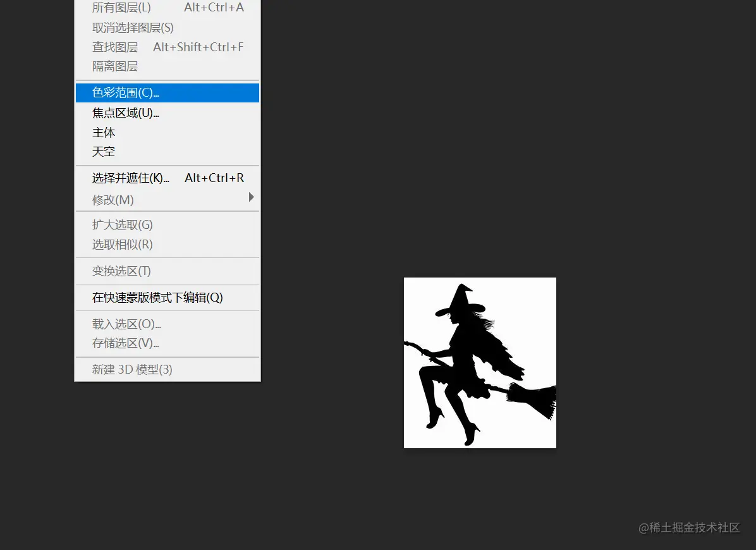Toggle 在快速蒙版模式下编辑 (Quick Mask Mode)
The height and width of the screenshot is (550, 756).
click(x=157, y=297)
